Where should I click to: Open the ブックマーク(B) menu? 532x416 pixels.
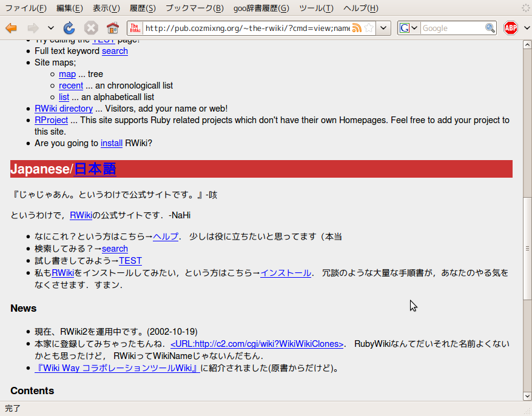coord(195,8)
